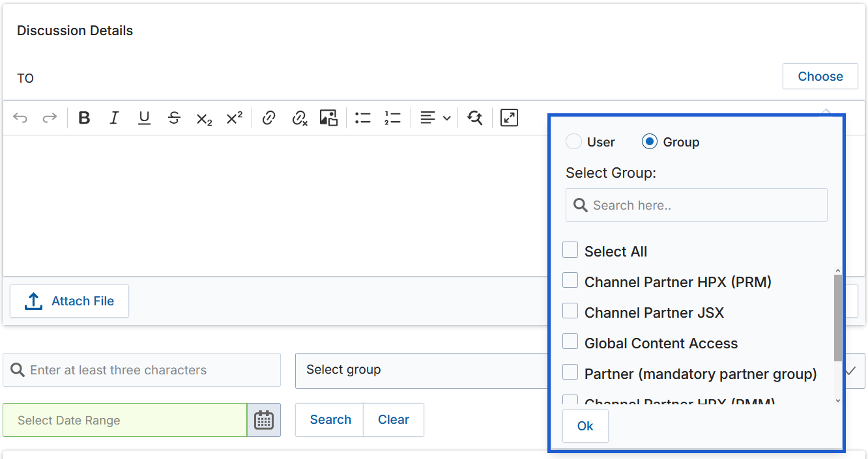Expand editor to fullscreen
This screenshot has height=459, width=868.
click(x=509, y=118)
